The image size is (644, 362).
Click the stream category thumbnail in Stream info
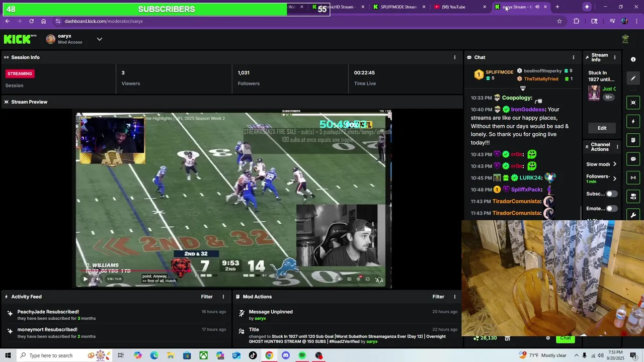coord(594,93)
